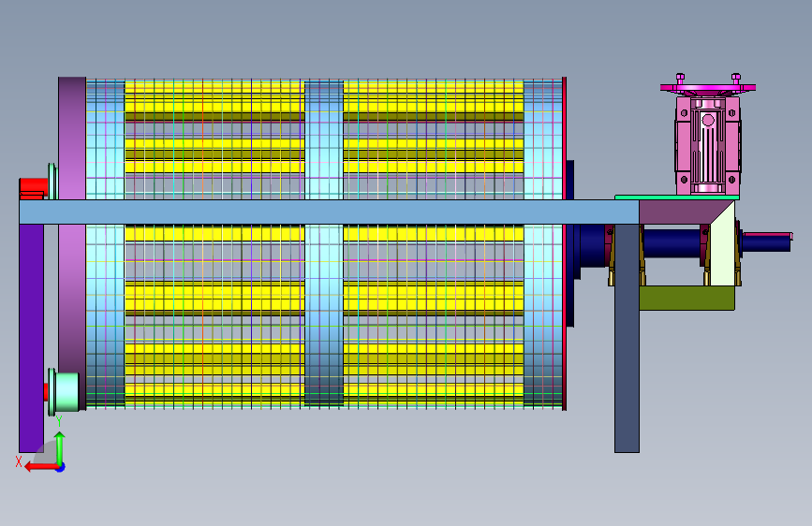
Task: Select the pink worm gear reducer housing
Action: click(x=707, y=145)
